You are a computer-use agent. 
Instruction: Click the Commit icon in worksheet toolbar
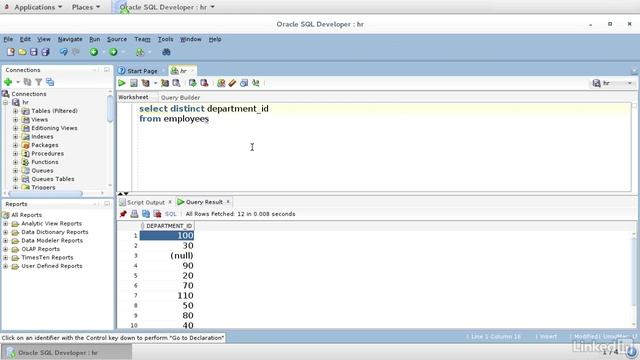point(192,83)
